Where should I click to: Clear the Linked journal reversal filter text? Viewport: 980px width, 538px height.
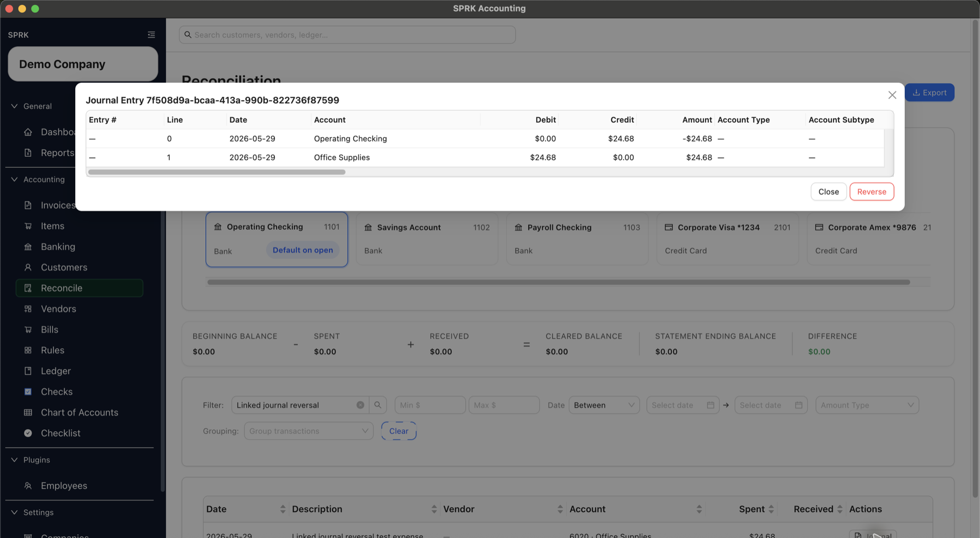pos(360,405)
